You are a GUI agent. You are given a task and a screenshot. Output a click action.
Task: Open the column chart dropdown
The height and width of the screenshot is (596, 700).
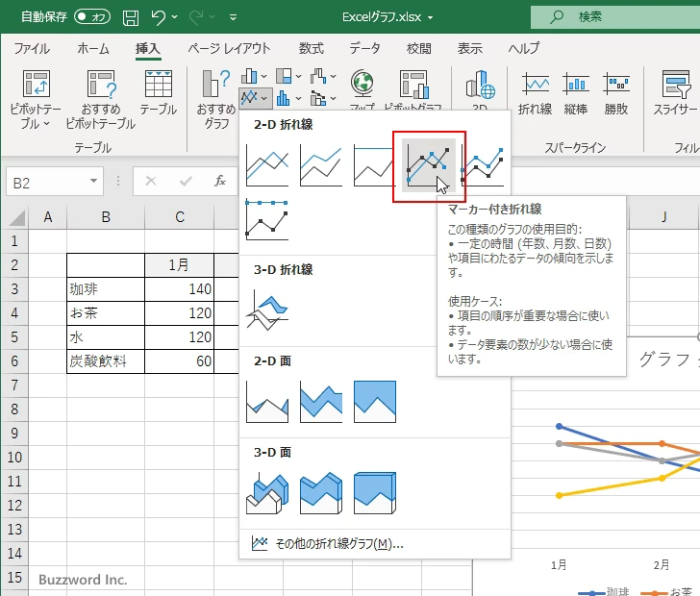pyautogui.click(x=254, y=76)
